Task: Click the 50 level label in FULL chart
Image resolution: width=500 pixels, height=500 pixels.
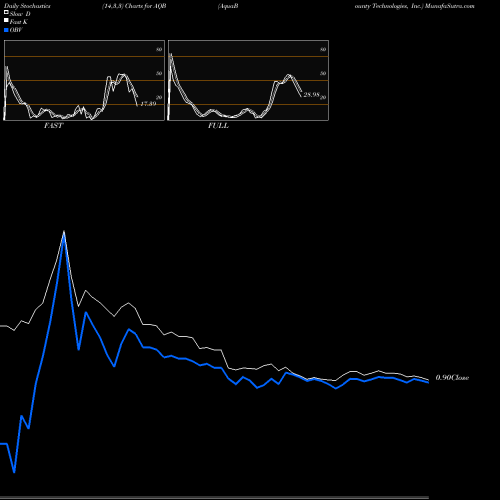Action: 323,73
